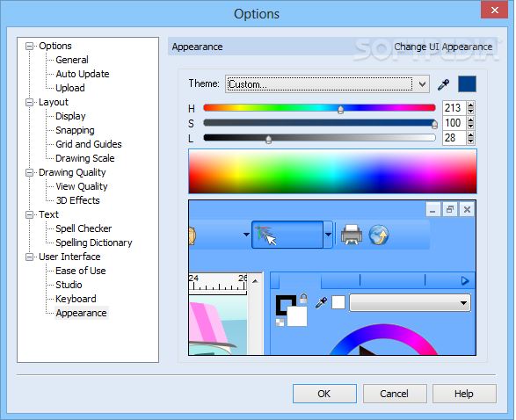Open Drawing Scale settings

click(85, 158)
